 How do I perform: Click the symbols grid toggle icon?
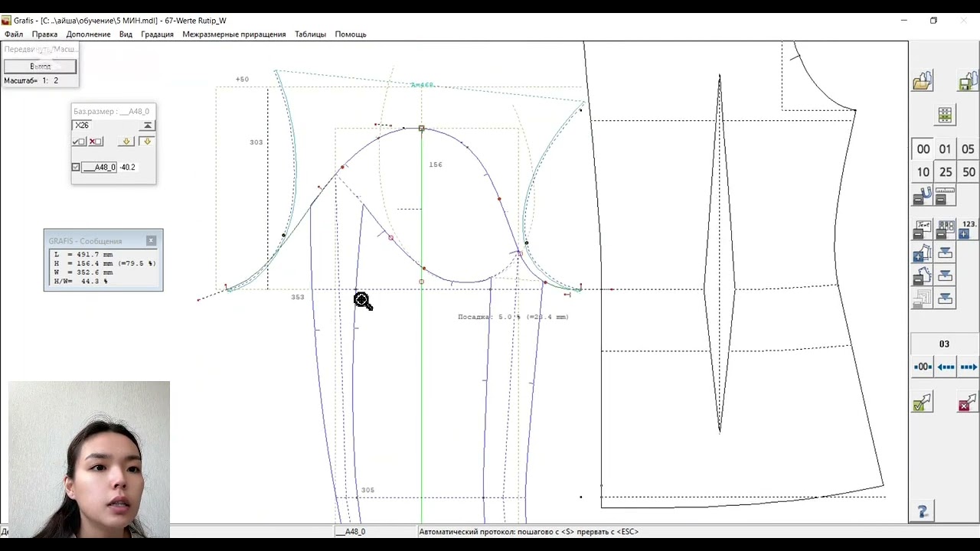coord(945,230)
